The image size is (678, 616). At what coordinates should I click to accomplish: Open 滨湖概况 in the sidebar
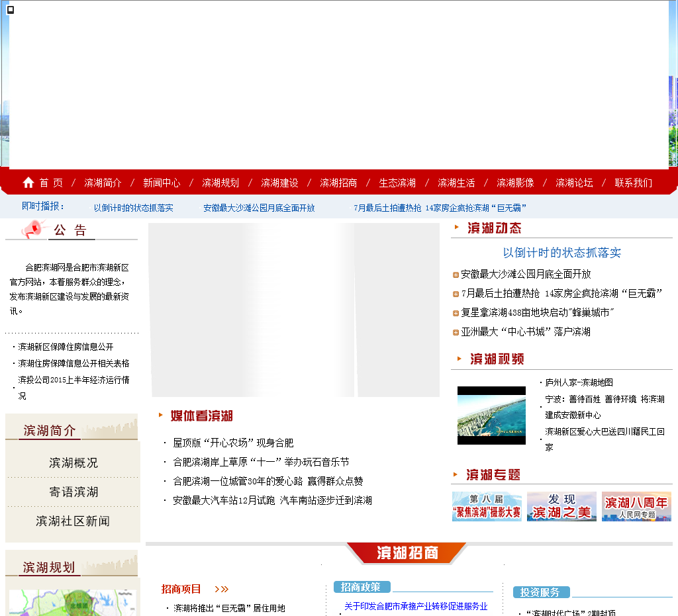pos(73,463)
